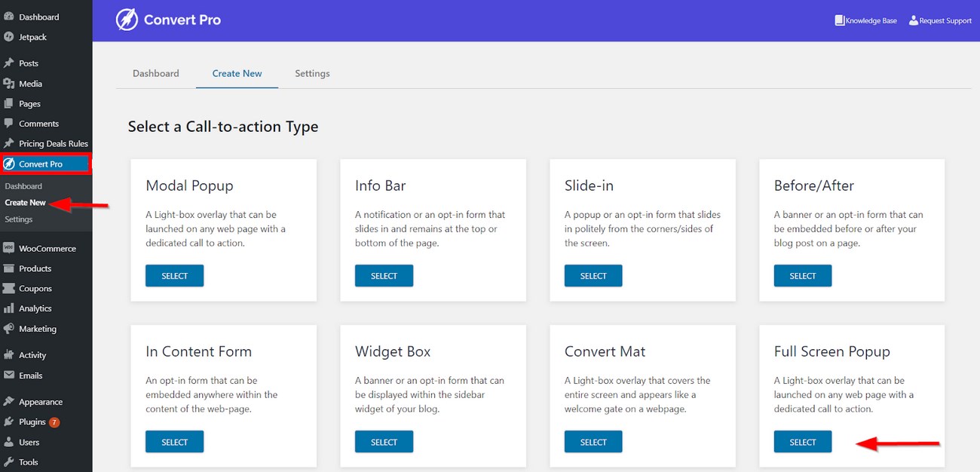Click the Activity sidebar icon
This screenshot has height=472, width=980.
[9, 355]
